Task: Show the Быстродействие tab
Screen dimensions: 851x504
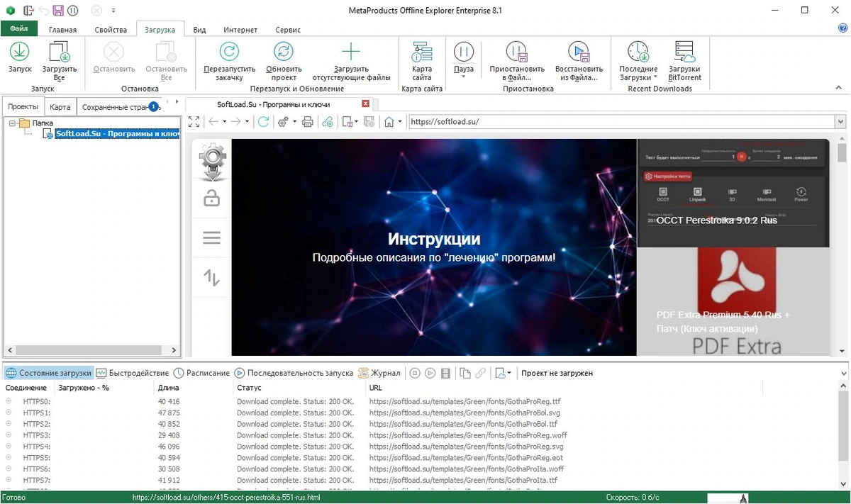Action: pyautogui.click(x=133, y=373)
